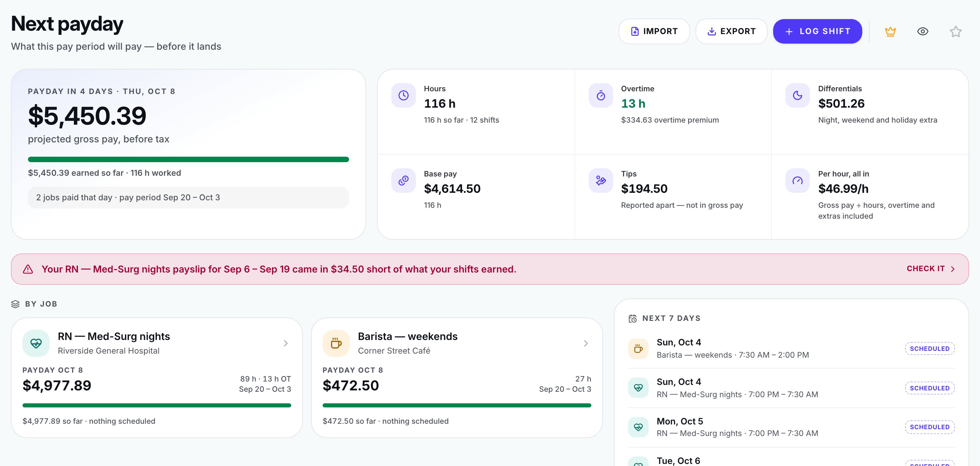Click the $4,977.89 RN payday amount
The image size is (980, 466).
tap(57, 385)
